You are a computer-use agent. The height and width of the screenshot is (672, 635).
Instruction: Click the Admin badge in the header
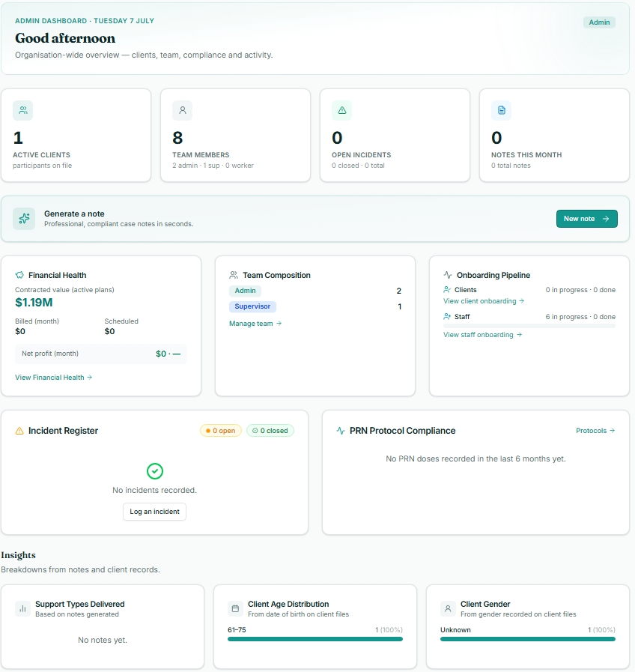(599, 22)
